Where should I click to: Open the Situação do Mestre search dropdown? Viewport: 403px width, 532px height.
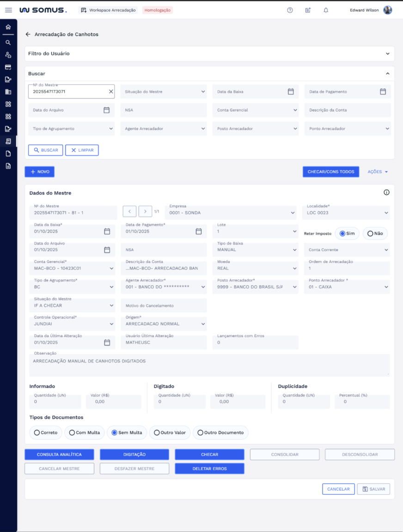click(x=164, y=91)
